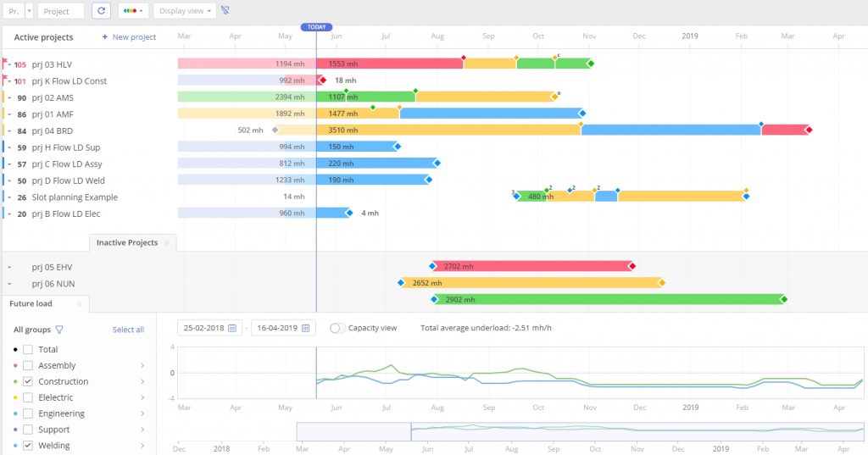Click the Inactive Projects panel menu icon

(x=166, y=243)
